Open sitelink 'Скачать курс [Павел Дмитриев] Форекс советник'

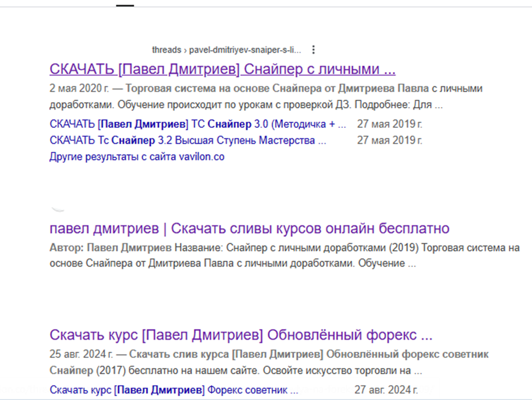click(x=174, y=390)
